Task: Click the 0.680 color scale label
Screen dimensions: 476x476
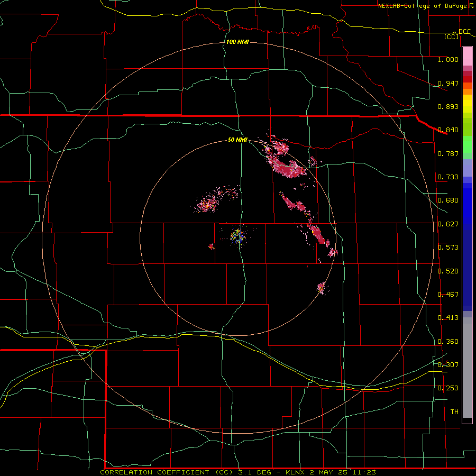Action: pos(448,200)
